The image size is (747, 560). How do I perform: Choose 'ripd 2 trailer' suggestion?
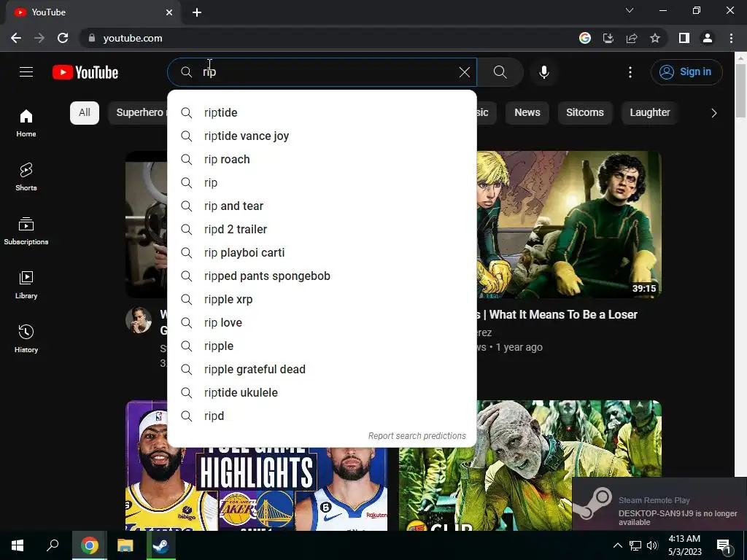tap(322, 230)
